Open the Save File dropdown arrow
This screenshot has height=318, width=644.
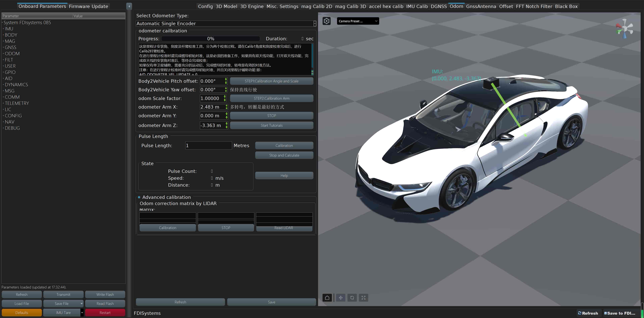click(82, 304)
